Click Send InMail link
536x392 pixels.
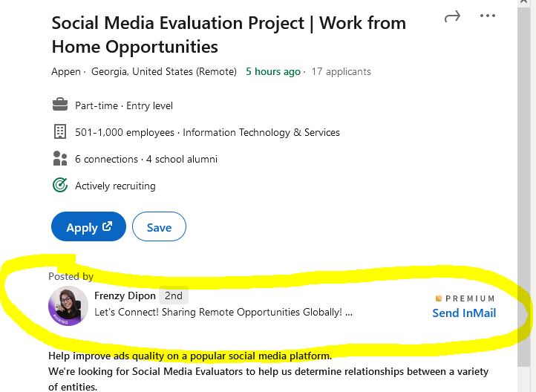pos(464,313)
